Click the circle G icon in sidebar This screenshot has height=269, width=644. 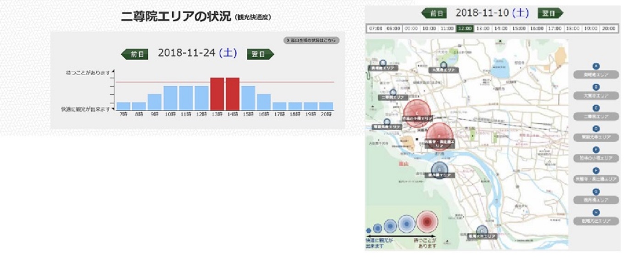click(x=596, y=191)
